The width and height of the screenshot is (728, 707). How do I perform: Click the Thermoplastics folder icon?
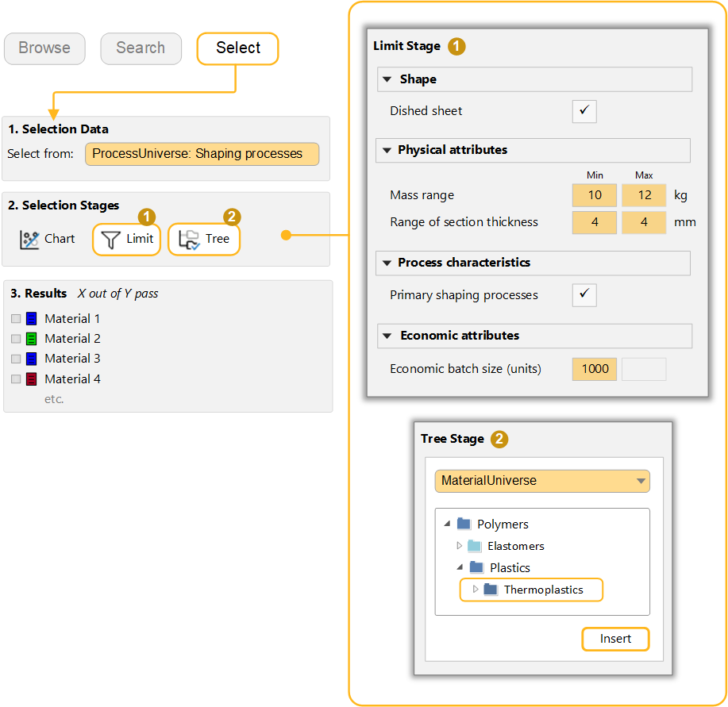point(491,590)
